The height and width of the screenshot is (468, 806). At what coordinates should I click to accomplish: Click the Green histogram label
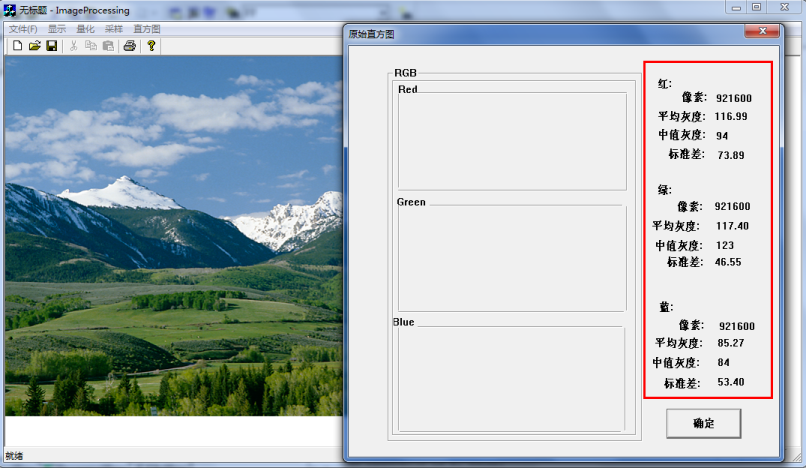[x=411, y=202]
